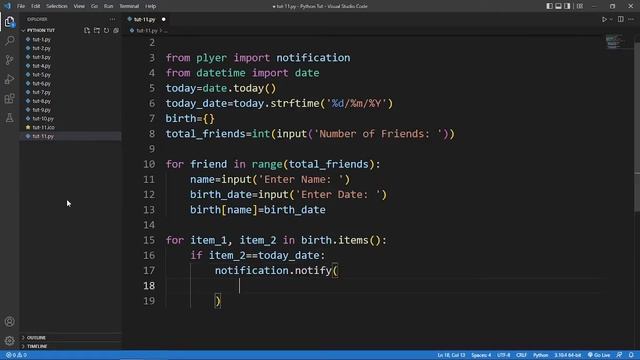Screen dimensions: 640x360
Task: Select tut-11.py in Explorer list
Action: click(x=43, y=136)
